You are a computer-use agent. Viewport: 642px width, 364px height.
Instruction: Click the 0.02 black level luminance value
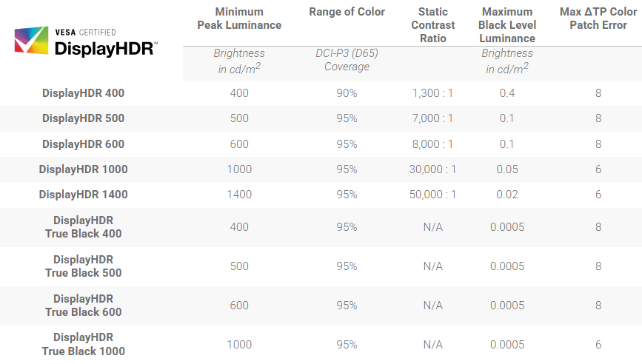(506, 195)
